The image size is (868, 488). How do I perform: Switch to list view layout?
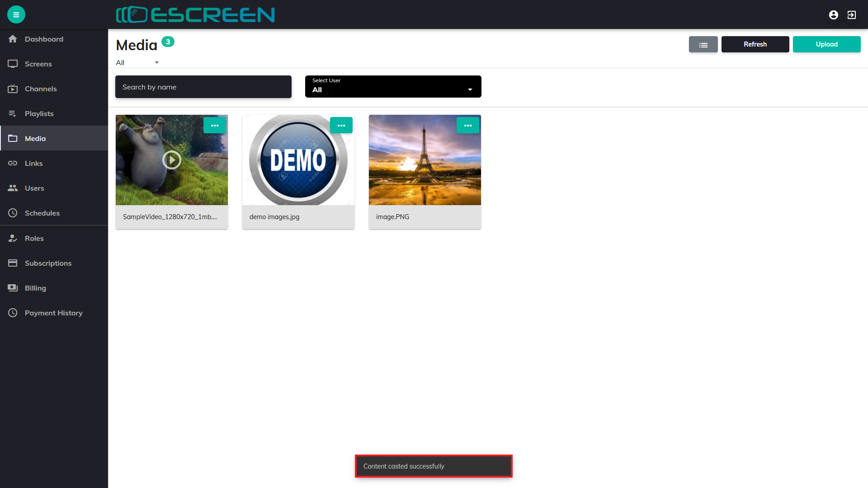click(703, 44)
